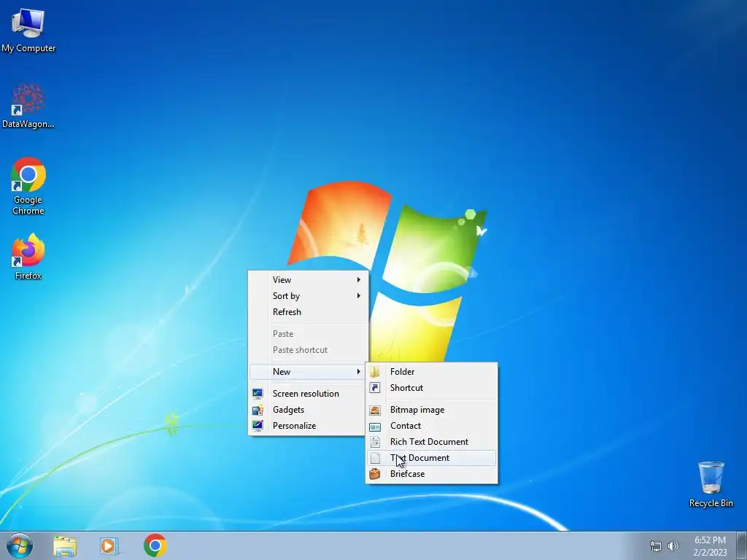The height and width of the screenshot is (560, 747).
Task: Expand the New submenu arrow
Action: point(359,371)
